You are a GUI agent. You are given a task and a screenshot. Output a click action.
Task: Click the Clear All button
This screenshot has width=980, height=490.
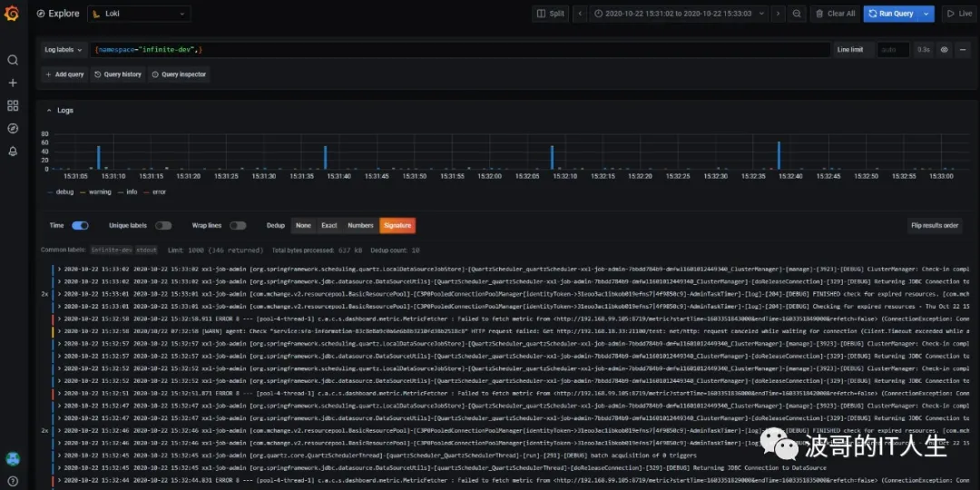[x=835, y=14]
